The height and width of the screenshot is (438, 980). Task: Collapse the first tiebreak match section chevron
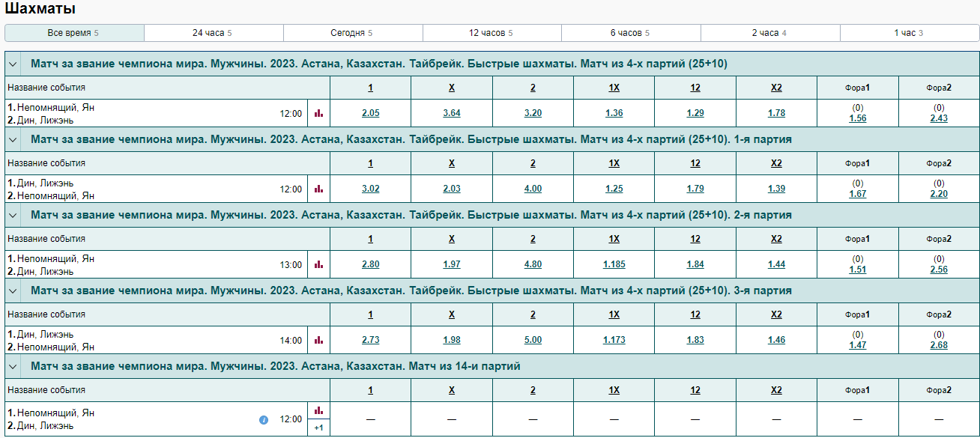(x=13, y=64)
